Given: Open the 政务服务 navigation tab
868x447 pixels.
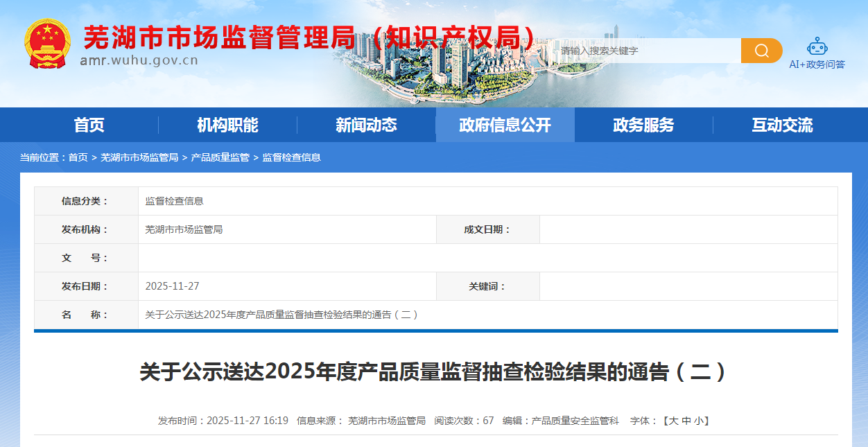Looking at the screenshot, I should tap(643, 125).
